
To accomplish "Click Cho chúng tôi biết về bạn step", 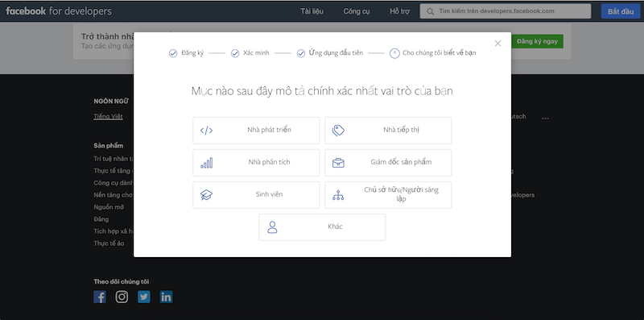I will 440,53.
